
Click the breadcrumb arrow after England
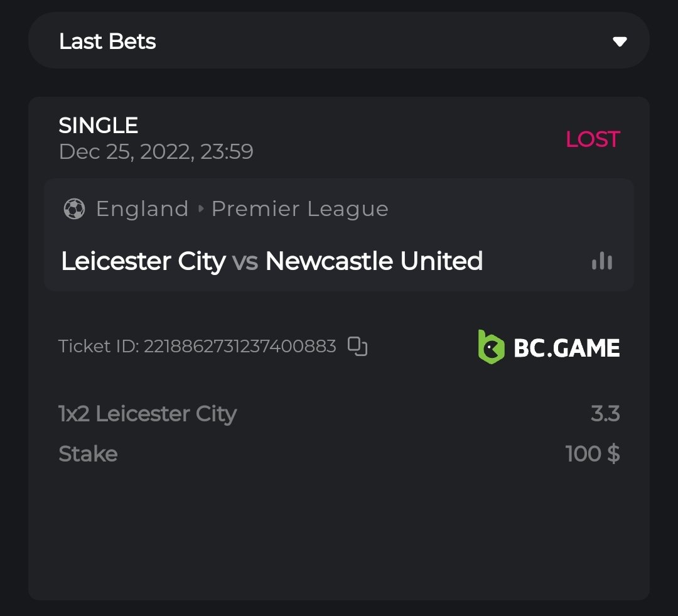(x=201, y=209)
